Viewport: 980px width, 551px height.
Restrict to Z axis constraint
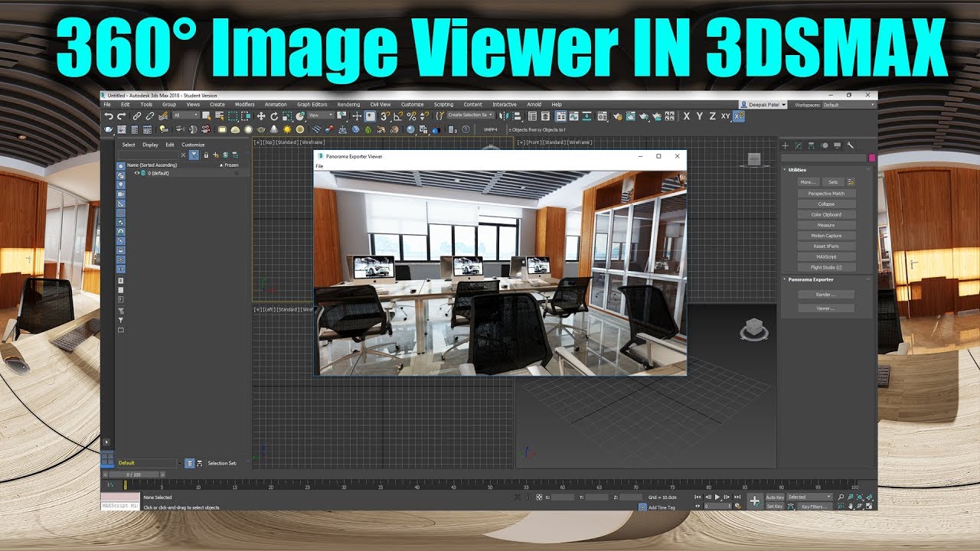point(712,116)
